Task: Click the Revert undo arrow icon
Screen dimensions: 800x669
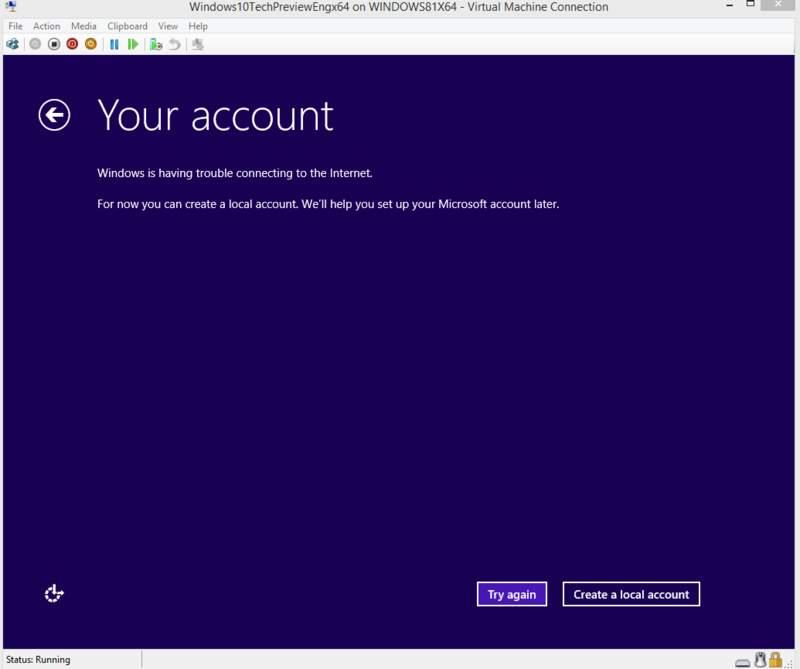Action: coord(174,44)
